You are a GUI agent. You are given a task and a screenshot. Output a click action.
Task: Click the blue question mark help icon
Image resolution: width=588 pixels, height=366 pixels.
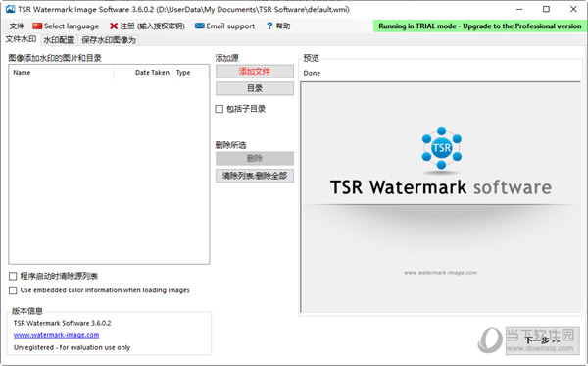269,26
